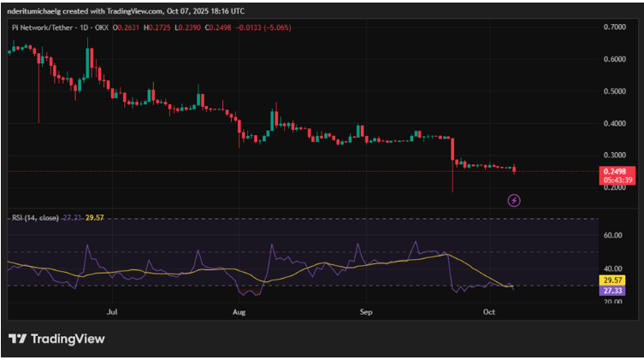Screen dimensions: 644x360
Task: Click the chart attribution text at top
Action: coord(126,11)
